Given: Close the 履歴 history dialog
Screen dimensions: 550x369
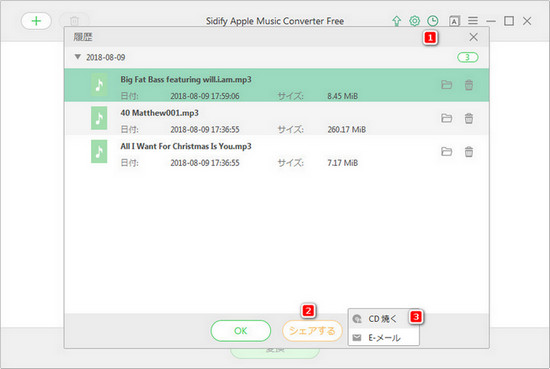Looking at the screenshot, I should click(x=473, y=37).
